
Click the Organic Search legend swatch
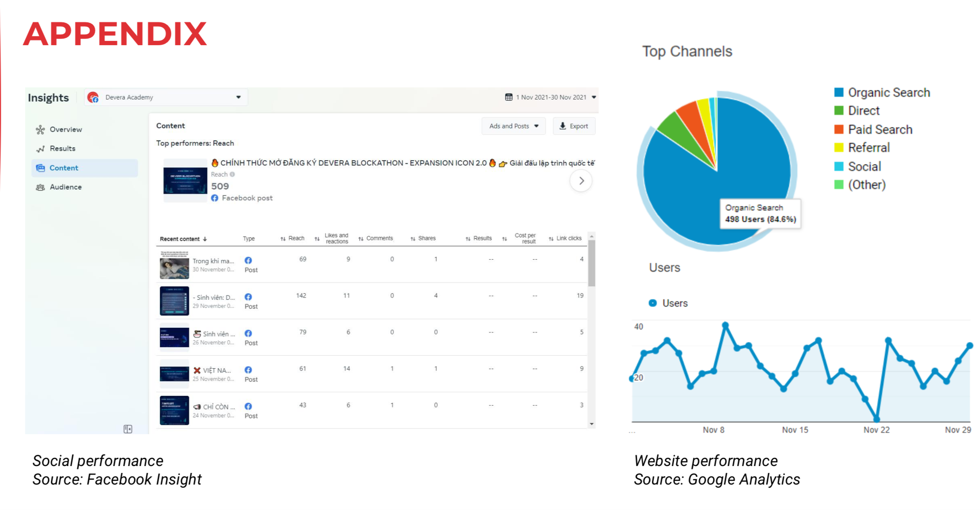click(838, 92)
